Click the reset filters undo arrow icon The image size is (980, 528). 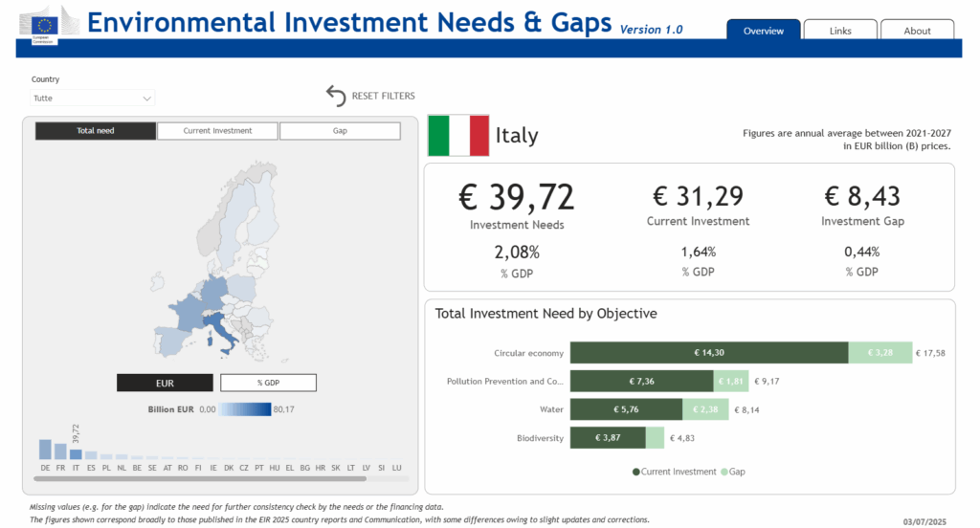(x=336, y=96)
